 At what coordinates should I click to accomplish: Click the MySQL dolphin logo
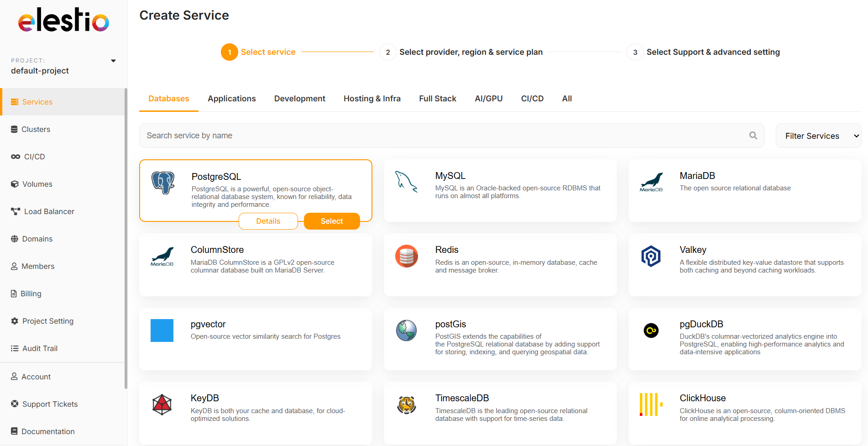pos(406,182)
